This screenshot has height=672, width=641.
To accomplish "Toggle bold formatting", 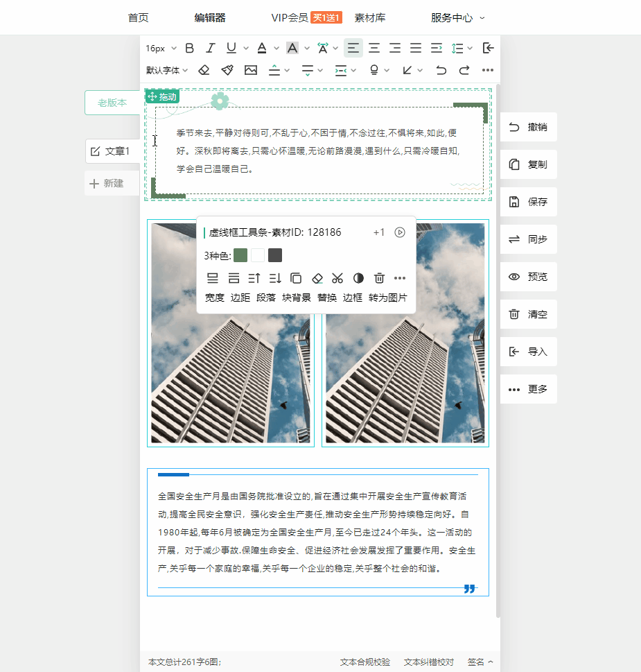I will pyautogui.click(x=189, y=48).
